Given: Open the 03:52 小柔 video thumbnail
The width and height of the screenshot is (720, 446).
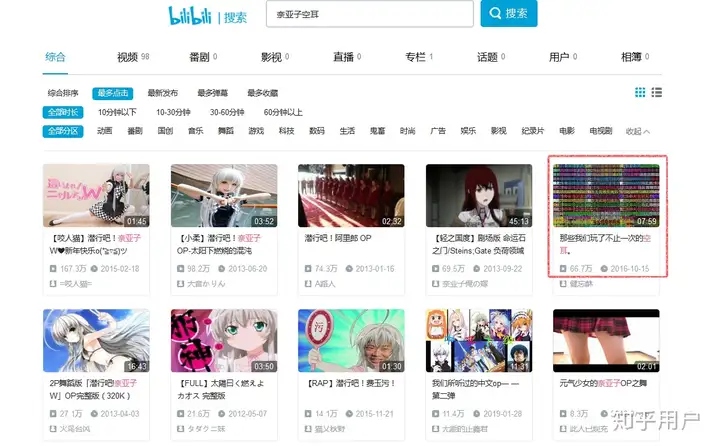Looking at the screenshot, I should pyautogui.click(x=224, y=196).
